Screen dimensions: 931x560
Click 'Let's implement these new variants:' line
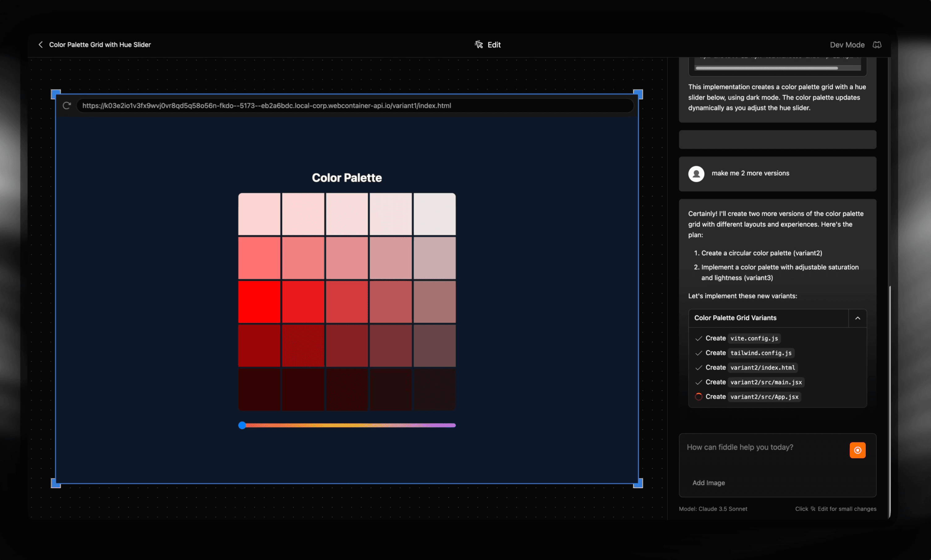pyautogui.click(x=742, y=296)
